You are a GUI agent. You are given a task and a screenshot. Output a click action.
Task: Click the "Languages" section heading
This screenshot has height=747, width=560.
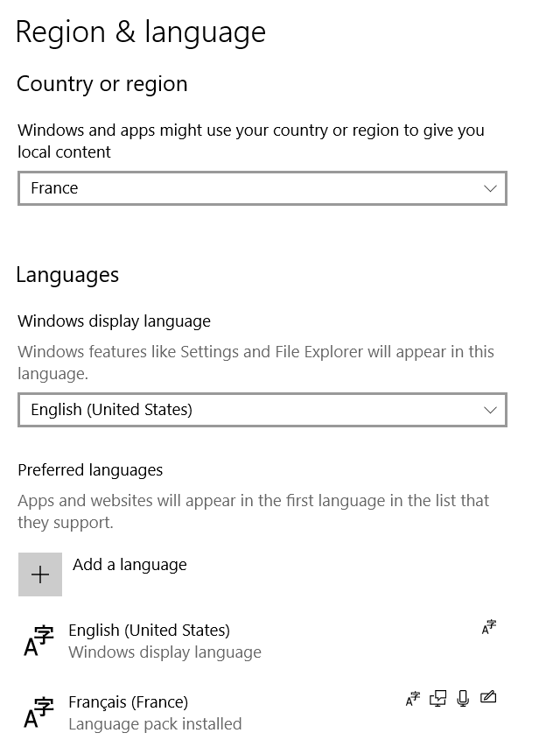[67, 275]
